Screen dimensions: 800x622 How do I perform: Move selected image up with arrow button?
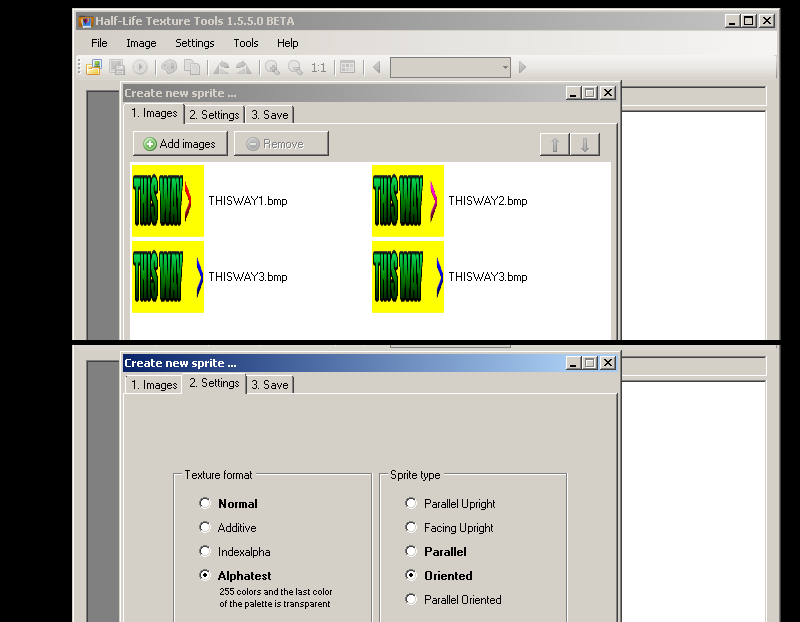click(555, 144)
